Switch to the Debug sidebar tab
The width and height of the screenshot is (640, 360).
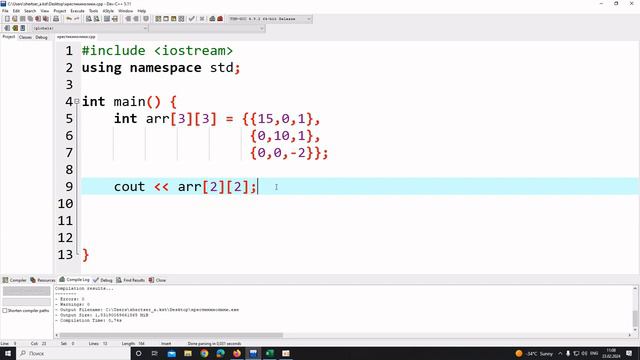[x=41, y=37]
